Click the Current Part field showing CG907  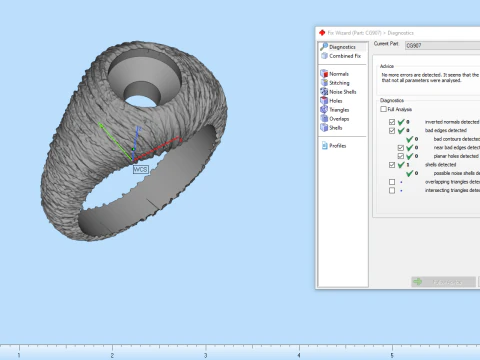442,46
